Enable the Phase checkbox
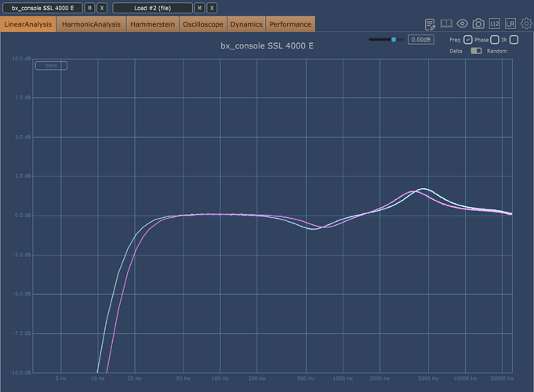This screenshot has height=392, width=534. coord(495,40)
